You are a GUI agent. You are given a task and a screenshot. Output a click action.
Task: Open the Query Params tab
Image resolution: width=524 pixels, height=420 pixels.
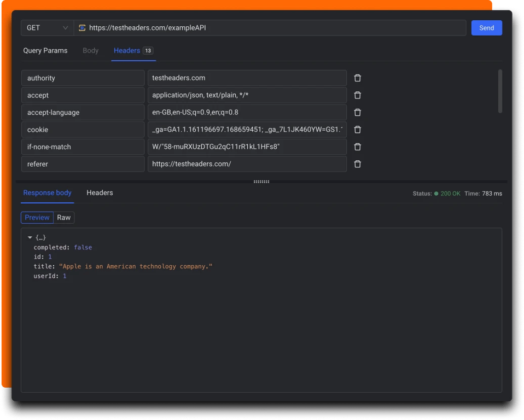point(45,50)
